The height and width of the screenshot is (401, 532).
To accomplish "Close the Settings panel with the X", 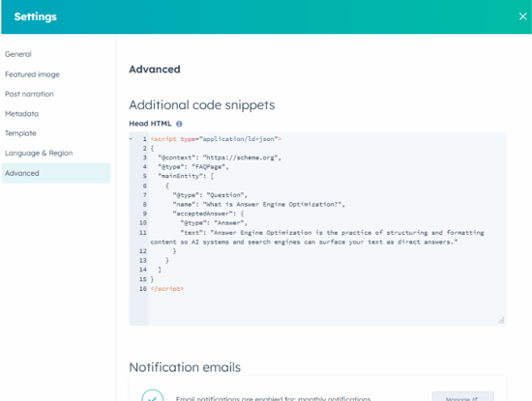I will coord(522,16).
